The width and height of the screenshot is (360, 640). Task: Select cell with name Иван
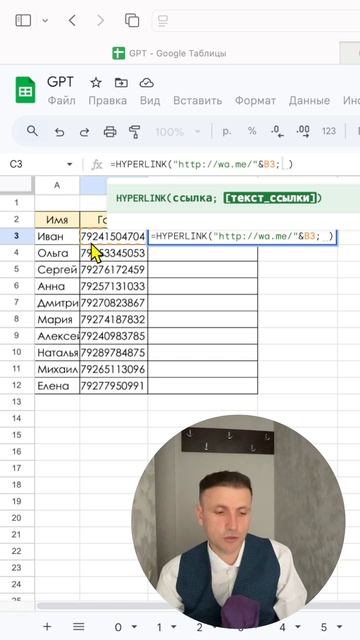57,236
